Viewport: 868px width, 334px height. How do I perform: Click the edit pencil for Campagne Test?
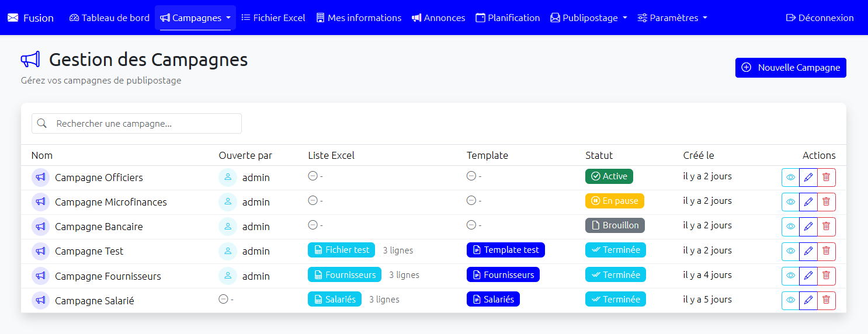808,251
